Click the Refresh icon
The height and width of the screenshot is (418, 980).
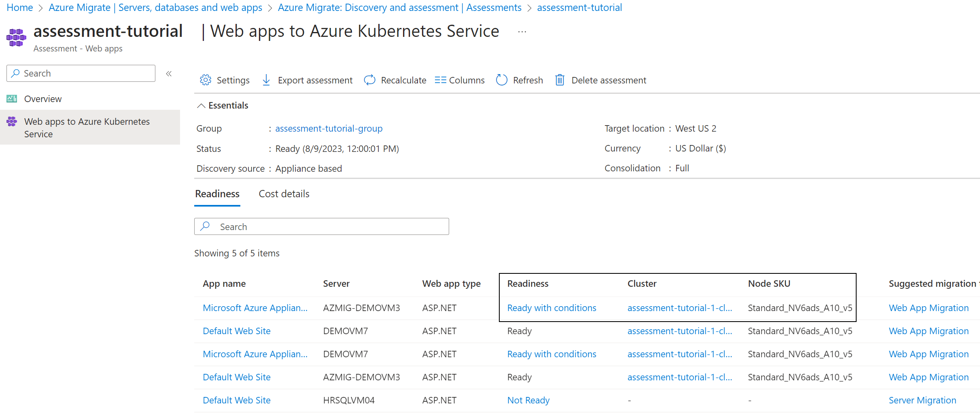501,80
